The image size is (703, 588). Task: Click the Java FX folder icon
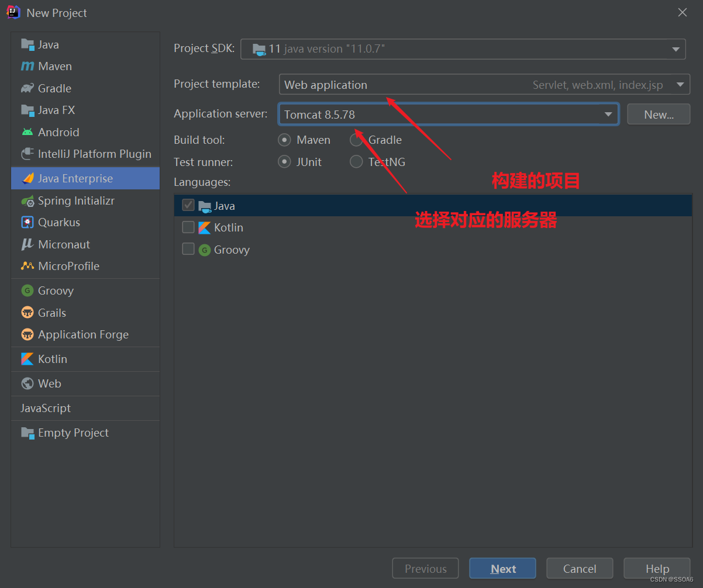(x=27, y=110)
